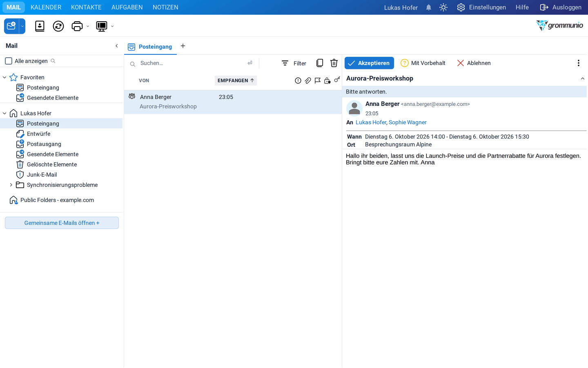Sort by the flag column header
The width and height of the screenshot is (588, 368).
tap(318, 81)
